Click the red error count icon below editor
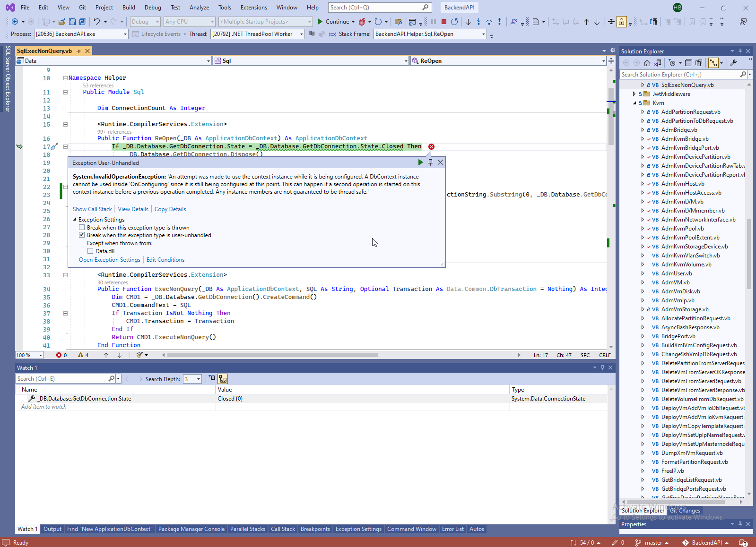The height and width of the screenshot is (547, 756). 59,355
